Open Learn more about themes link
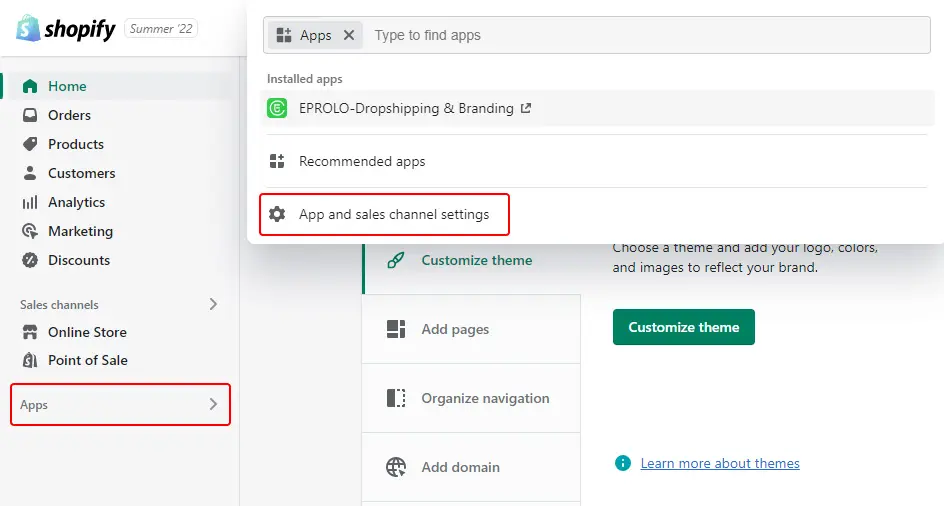The image size is (944, 506). (x=720, y=463)
